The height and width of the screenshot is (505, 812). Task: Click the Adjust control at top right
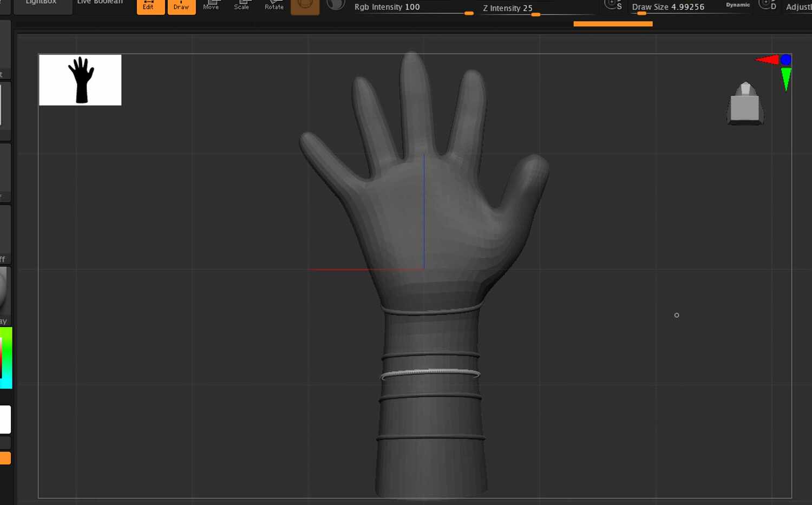click(x=799, y=6)
